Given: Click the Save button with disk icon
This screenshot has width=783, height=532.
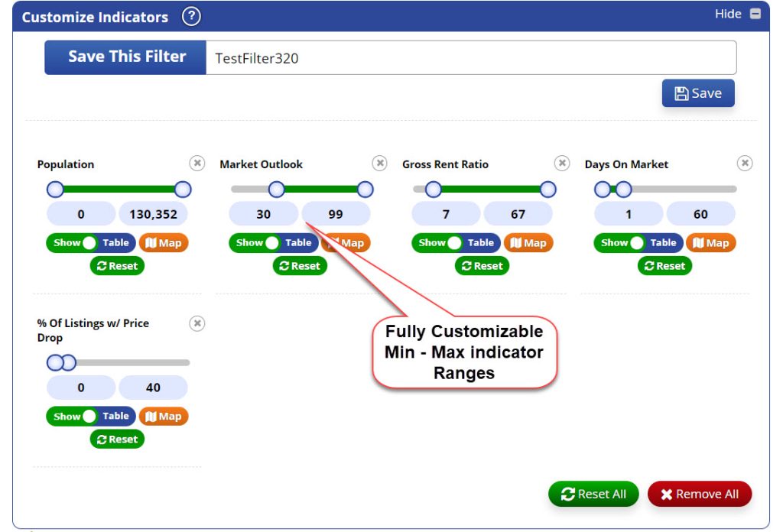Looking at the screenshot, I should (698, 93).
